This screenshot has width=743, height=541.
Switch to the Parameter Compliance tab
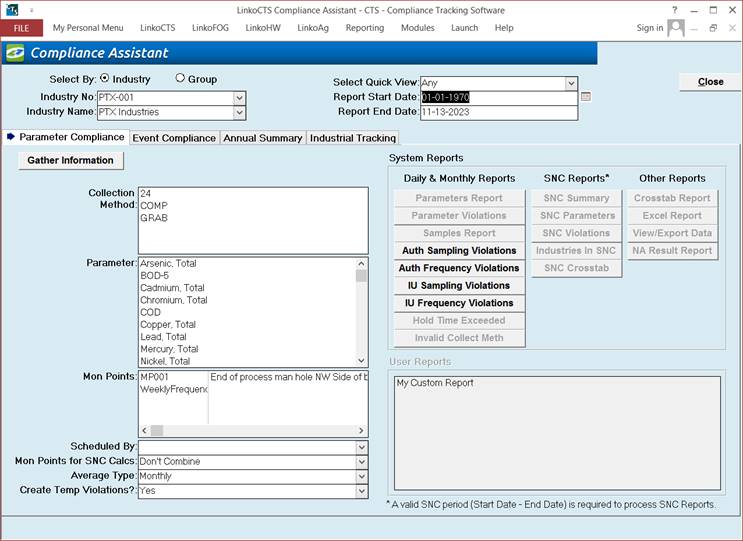pos(66,137)
